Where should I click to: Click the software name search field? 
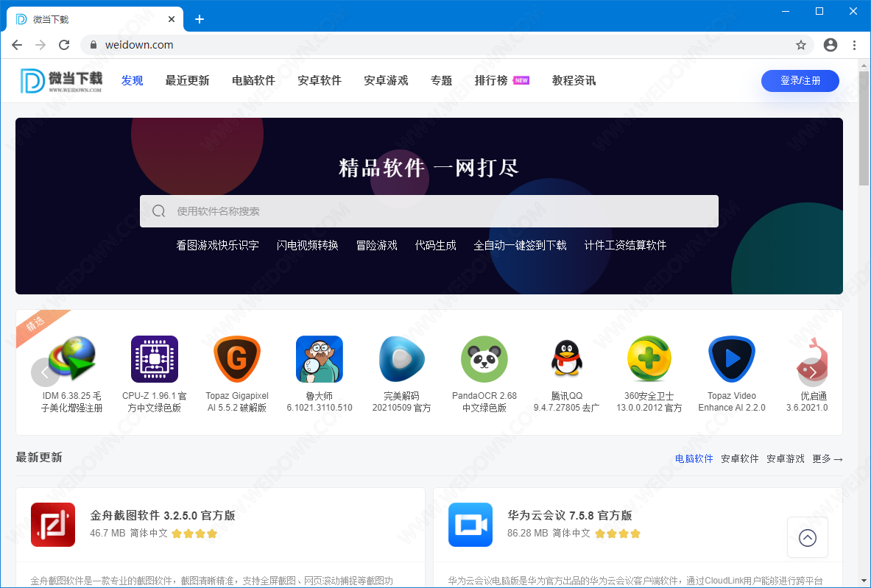click(x=429, y=211)
